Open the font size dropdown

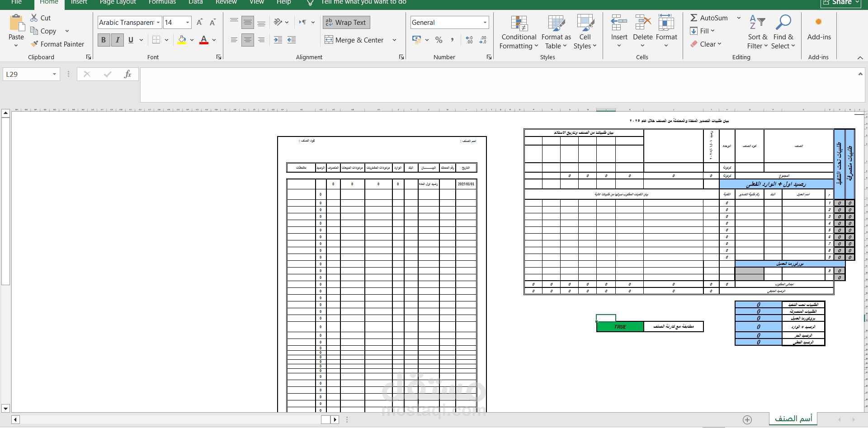click(188, 22)
